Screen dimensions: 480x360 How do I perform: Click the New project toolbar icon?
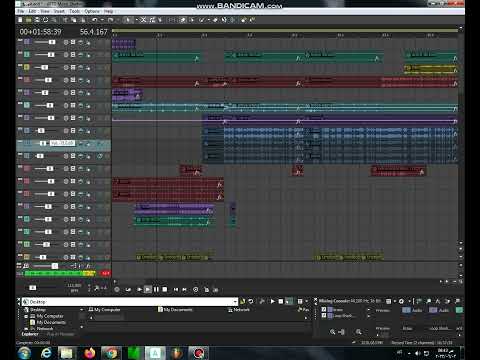(20, 20)
